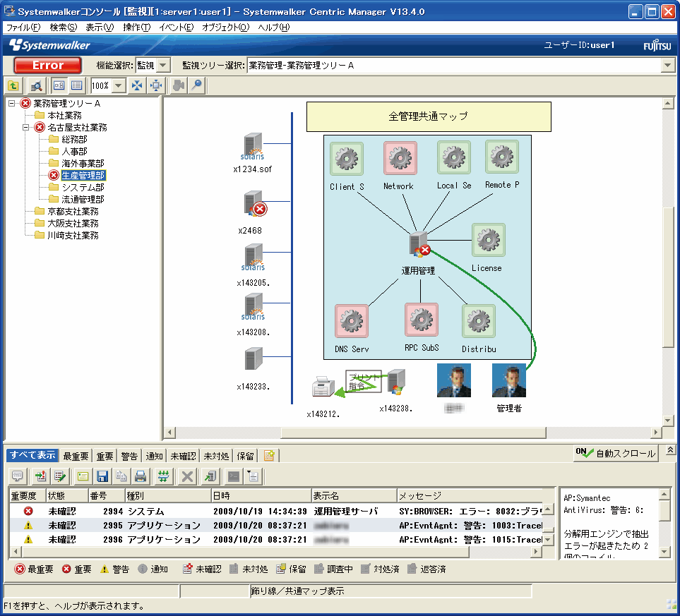Click the go-up-one-level folder icon

pos(13,85)
